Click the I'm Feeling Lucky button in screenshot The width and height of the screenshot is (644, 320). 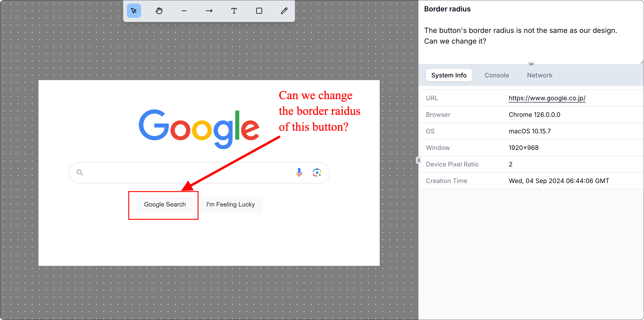click(x=231, y=204)
